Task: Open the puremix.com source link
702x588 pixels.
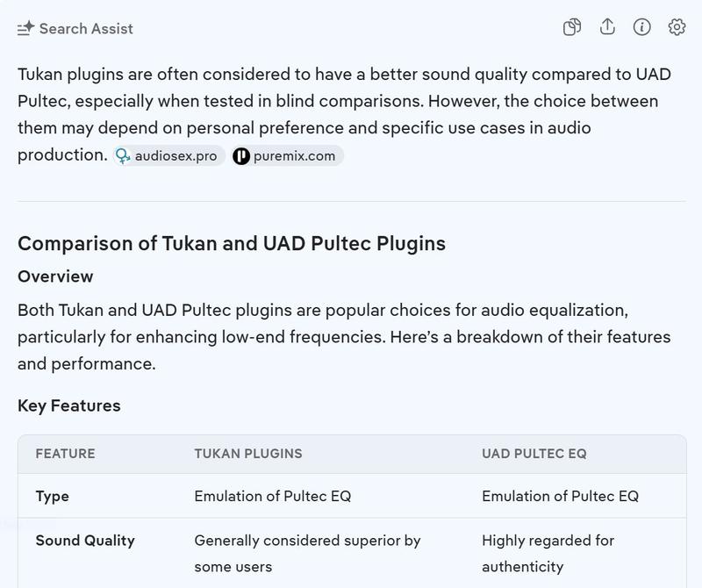Action: 294,156
